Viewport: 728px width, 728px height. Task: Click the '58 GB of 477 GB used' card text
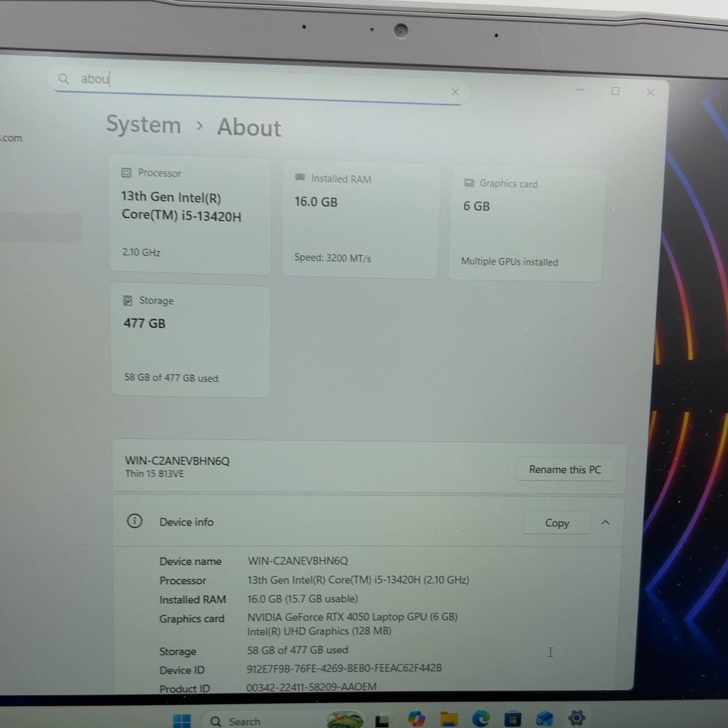pos(171,378)
